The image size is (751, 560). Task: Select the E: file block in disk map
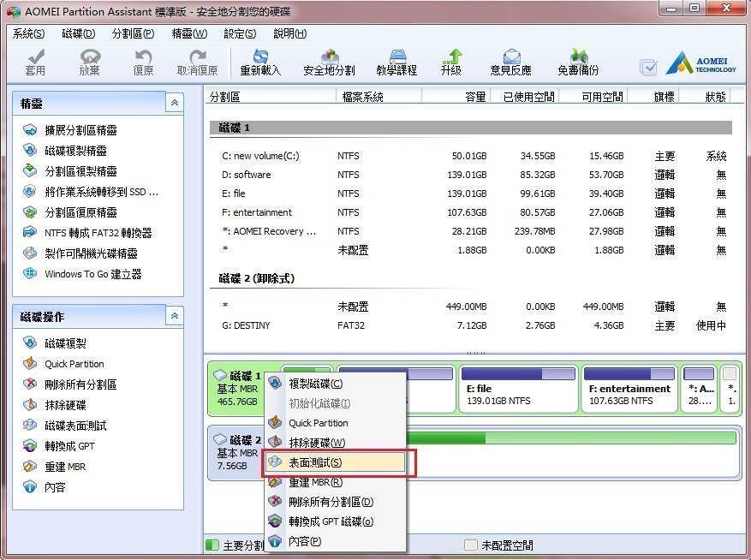click(x=519, y=389)
